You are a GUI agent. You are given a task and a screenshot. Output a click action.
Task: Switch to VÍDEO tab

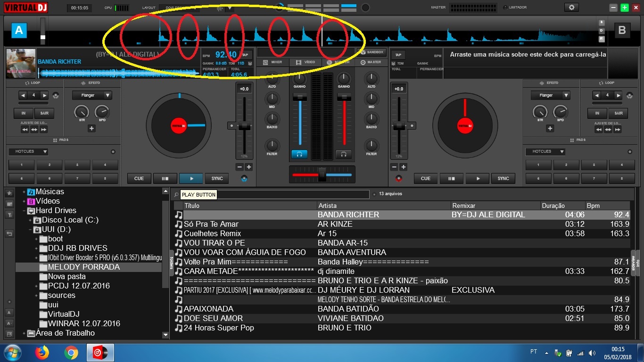pyautogui.click(x=305, y=62)
